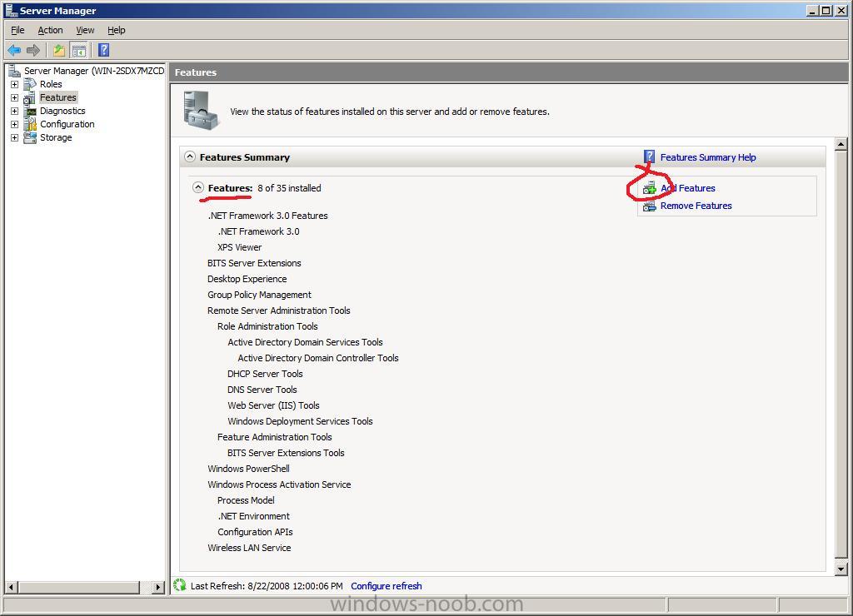Viewport: 853px width, 616px height.
Task: Select Roles in the tree
Action: tap(51, 84)
